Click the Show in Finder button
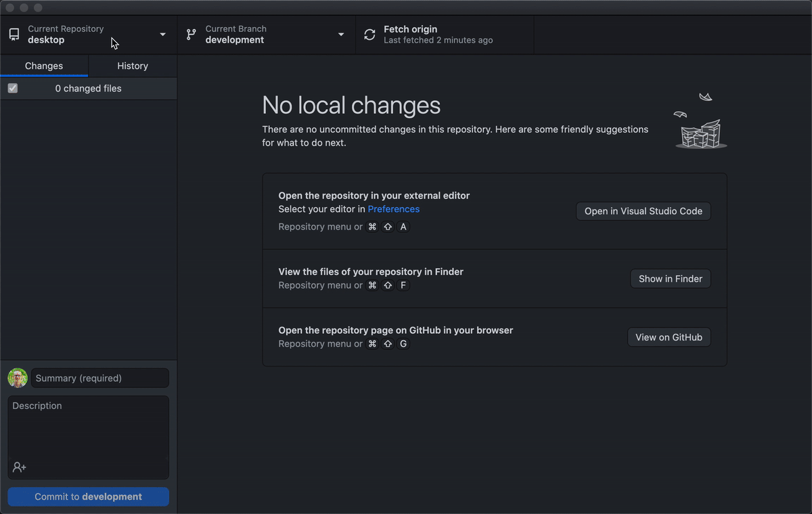812x514 pixels. [x=670, y=279]
